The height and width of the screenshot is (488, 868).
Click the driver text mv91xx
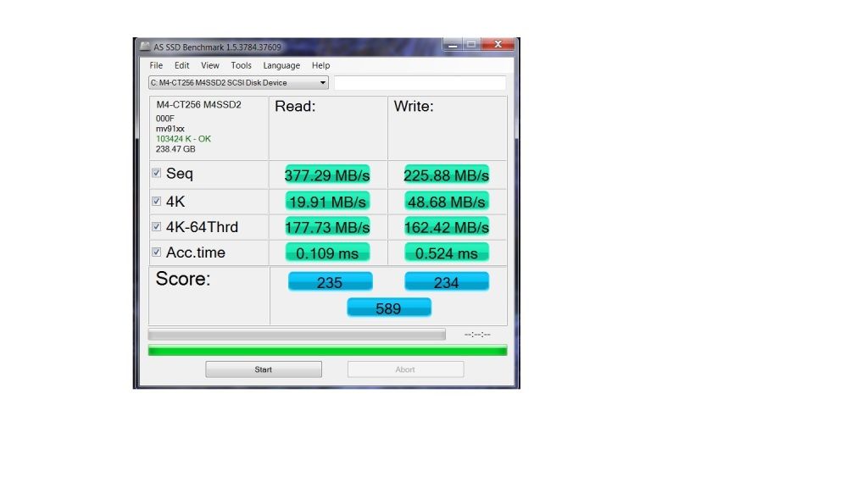click(x=170, y=129)
